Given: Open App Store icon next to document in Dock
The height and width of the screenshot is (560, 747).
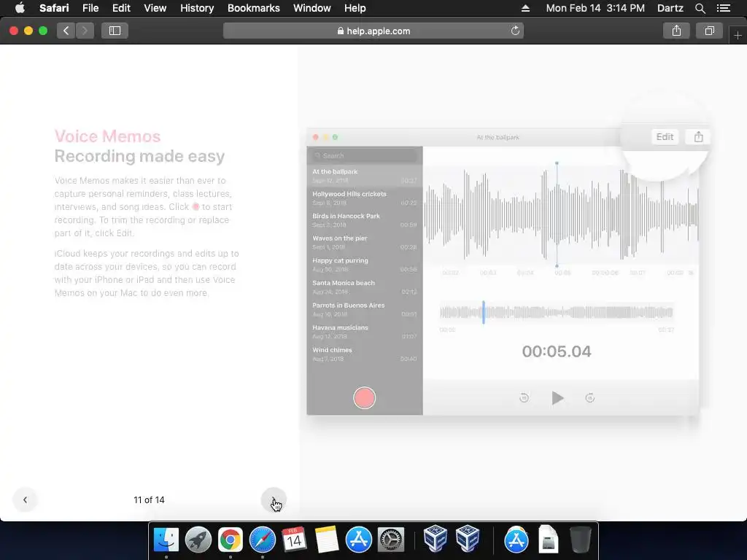Looking at the screenshot, I should click(x=516, y=540).
